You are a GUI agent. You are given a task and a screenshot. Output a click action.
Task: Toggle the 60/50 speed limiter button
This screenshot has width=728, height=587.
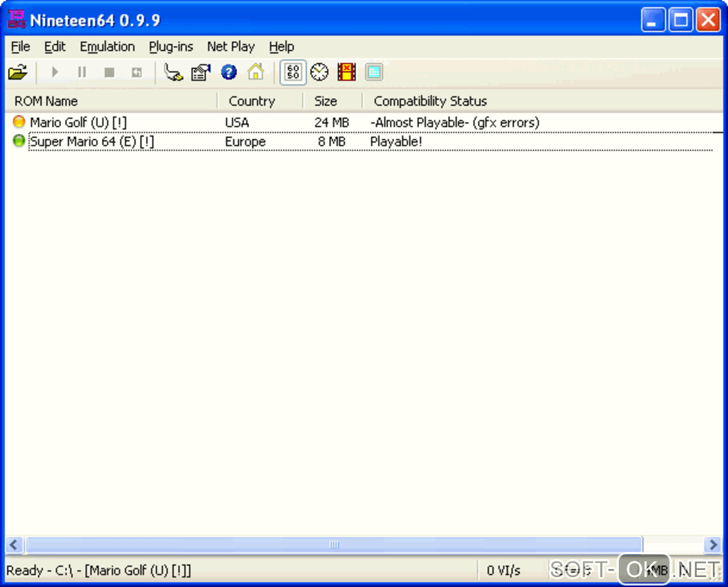[293, 72]
